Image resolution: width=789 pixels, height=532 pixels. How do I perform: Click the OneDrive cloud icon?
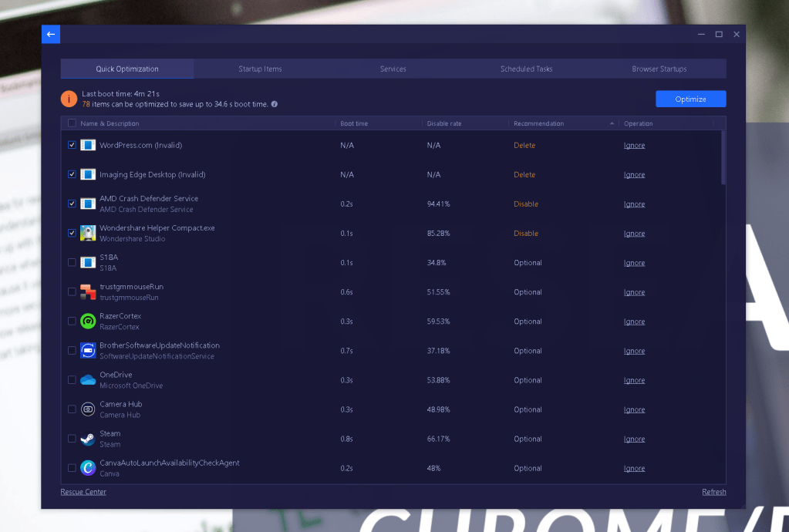click(88, 379)
